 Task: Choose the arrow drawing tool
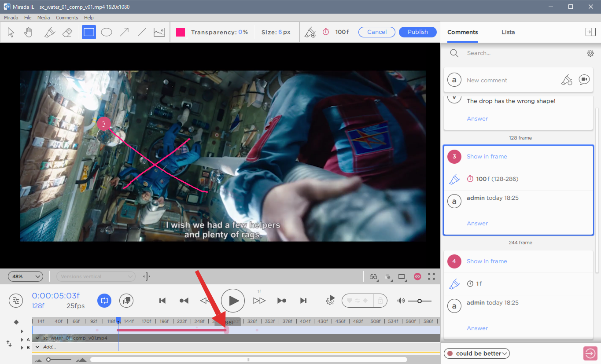click(125, 32)
